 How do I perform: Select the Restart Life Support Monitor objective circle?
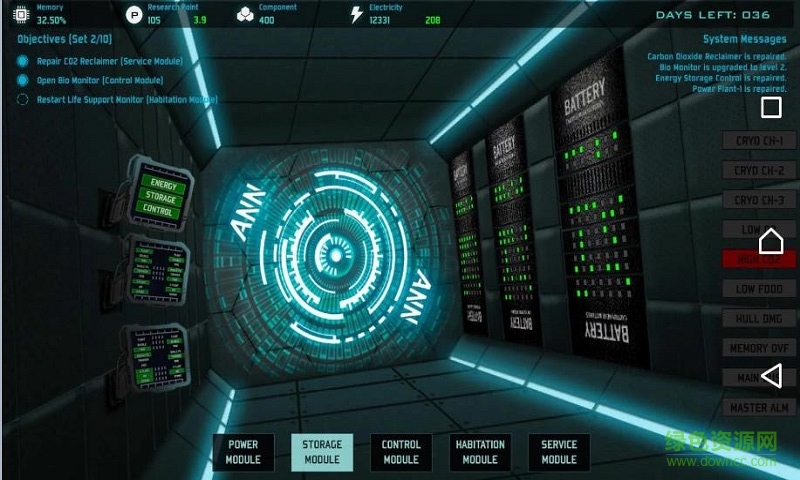23,99
